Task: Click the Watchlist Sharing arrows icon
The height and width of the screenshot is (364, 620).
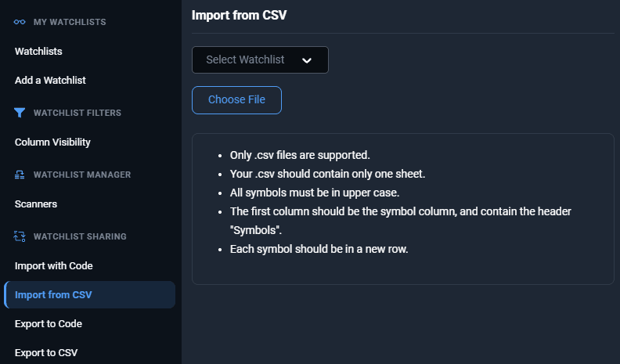Action: [x=20, y=236]
